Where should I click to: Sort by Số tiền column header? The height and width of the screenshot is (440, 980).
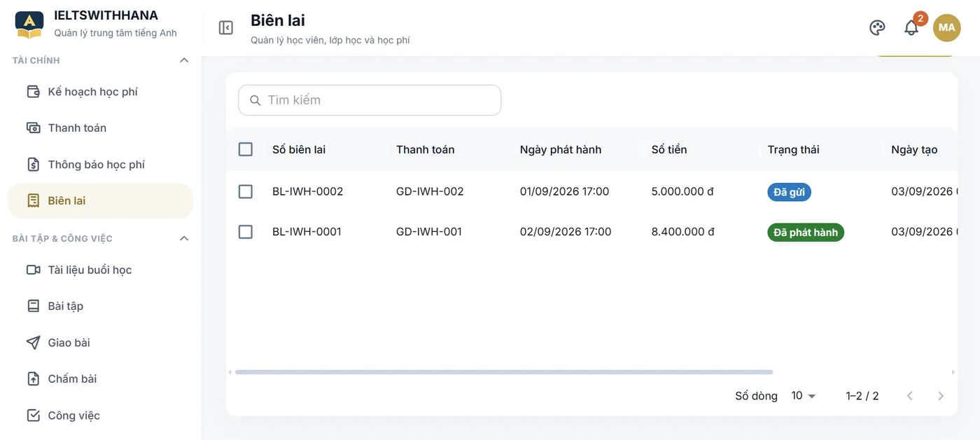click(x=669, y=149)
